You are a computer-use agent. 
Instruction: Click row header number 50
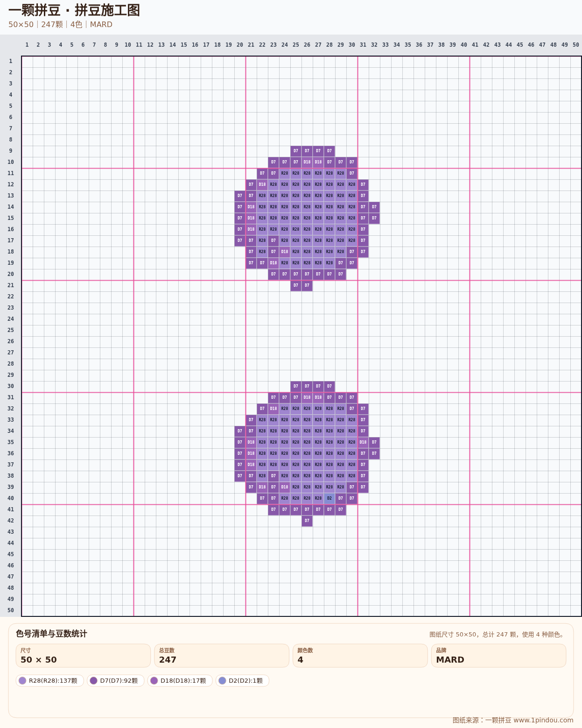(x=11, y=610)
